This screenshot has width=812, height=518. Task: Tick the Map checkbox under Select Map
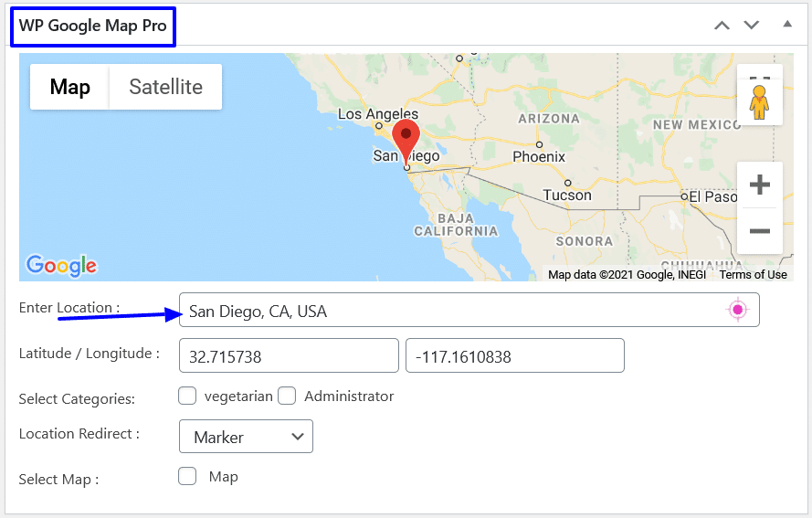[x=187, y=476]
